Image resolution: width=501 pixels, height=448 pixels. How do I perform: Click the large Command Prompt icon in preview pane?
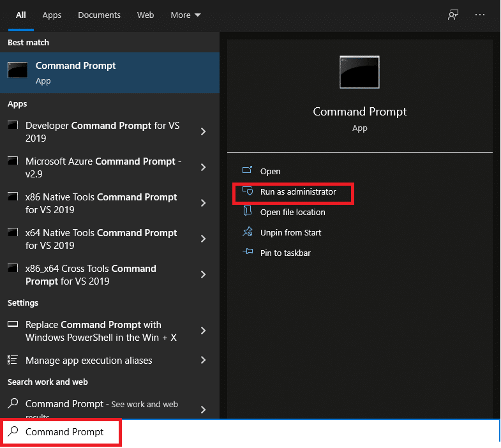pyautogui.click(x=359, y=72)
